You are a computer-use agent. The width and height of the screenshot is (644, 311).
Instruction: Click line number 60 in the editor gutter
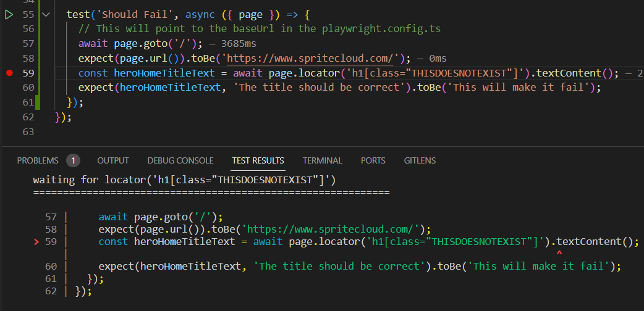point(28,88)
